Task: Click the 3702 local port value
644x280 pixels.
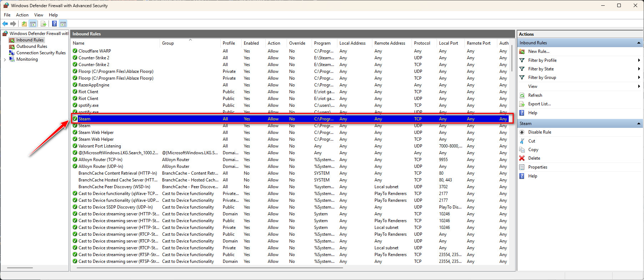Action: (443, 187)
